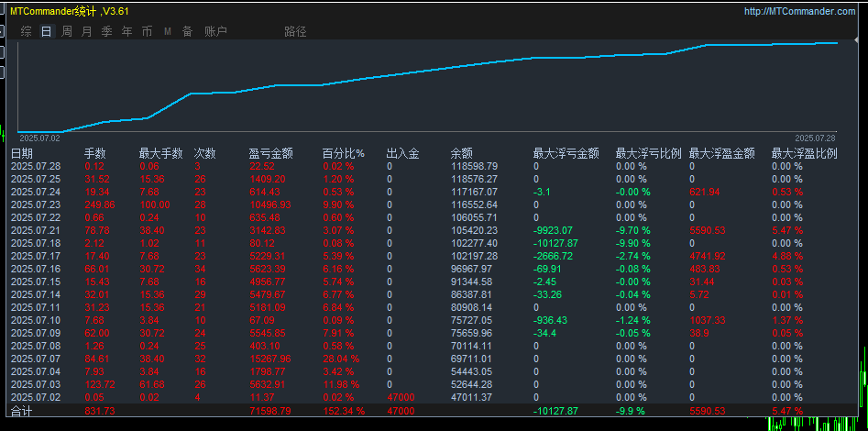
Task: Click percentage 28.04 %
Action: tap(341, 359)
